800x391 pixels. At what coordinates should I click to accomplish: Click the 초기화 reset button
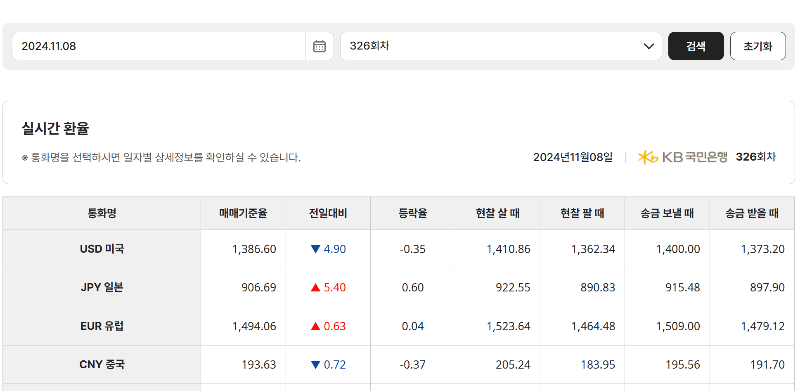758,46
